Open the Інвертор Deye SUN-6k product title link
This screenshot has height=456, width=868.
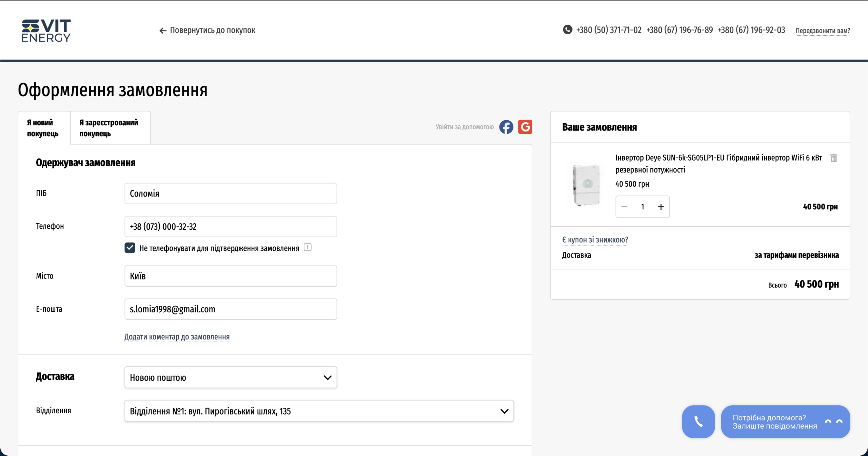pos(718,164)
